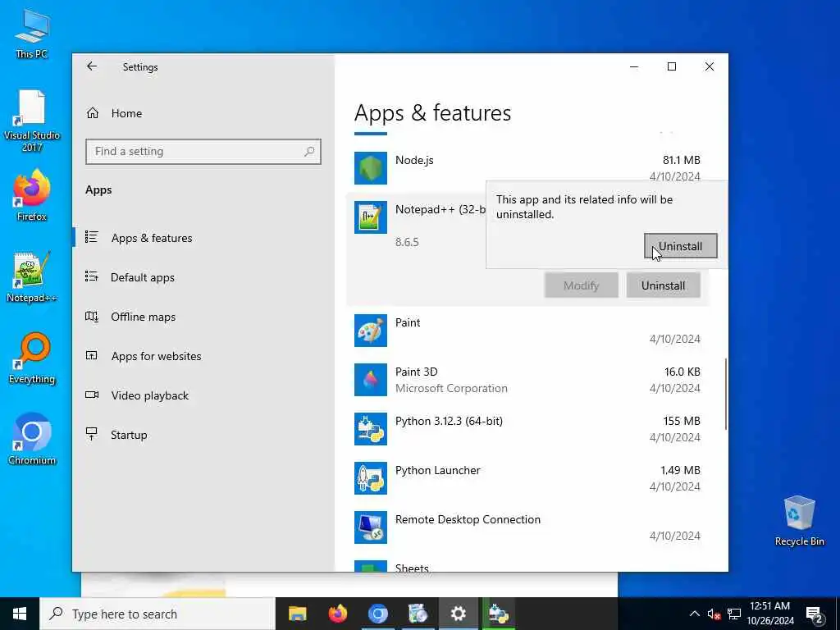Open the Windows Start menu

pos(20,614)
